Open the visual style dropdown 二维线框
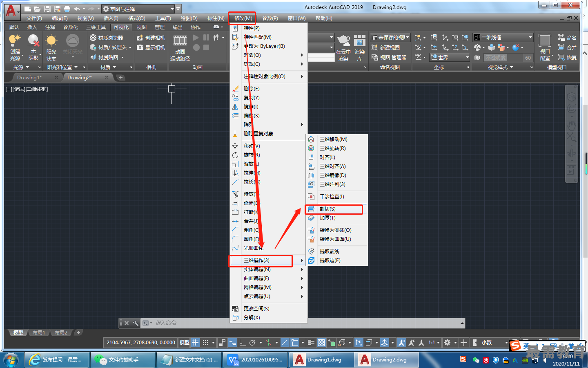The image size is (588, 368). click(503, 37)
